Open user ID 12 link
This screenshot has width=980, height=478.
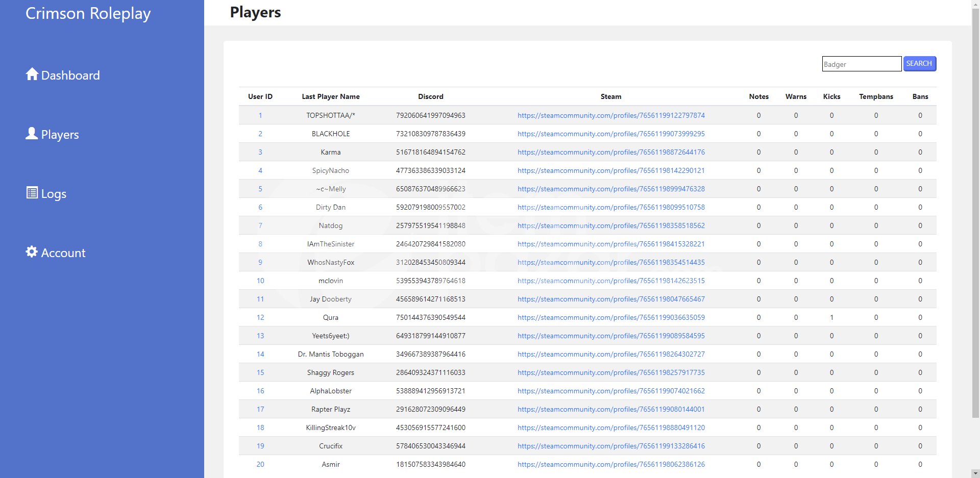click(x=260, y=317)
